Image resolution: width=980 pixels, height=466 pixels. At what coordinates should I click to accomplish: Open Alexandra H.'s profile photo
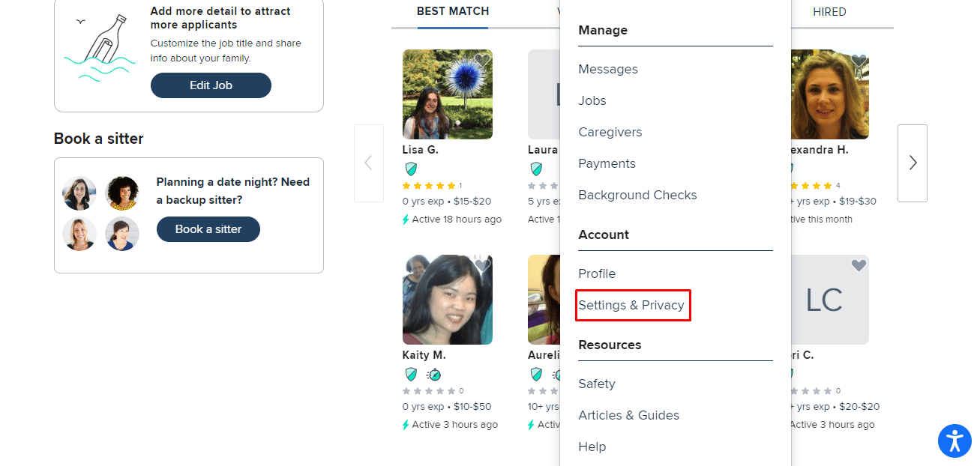[x=830, y=94]
